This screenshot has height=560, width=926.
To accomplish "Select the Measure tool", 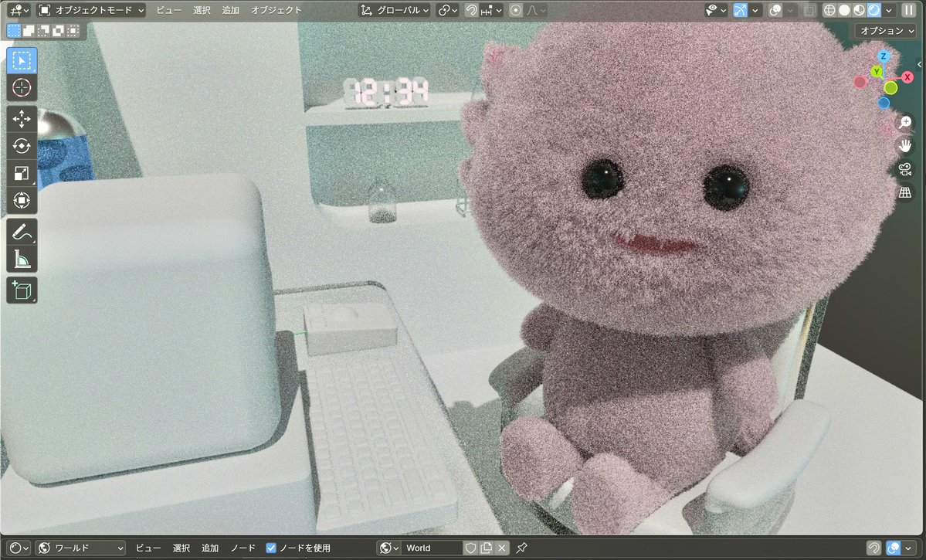I will point(22,259).
